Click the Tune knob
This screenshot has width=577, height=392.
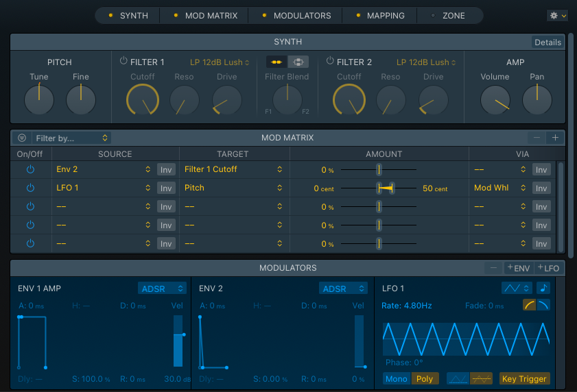coord(39,99)
